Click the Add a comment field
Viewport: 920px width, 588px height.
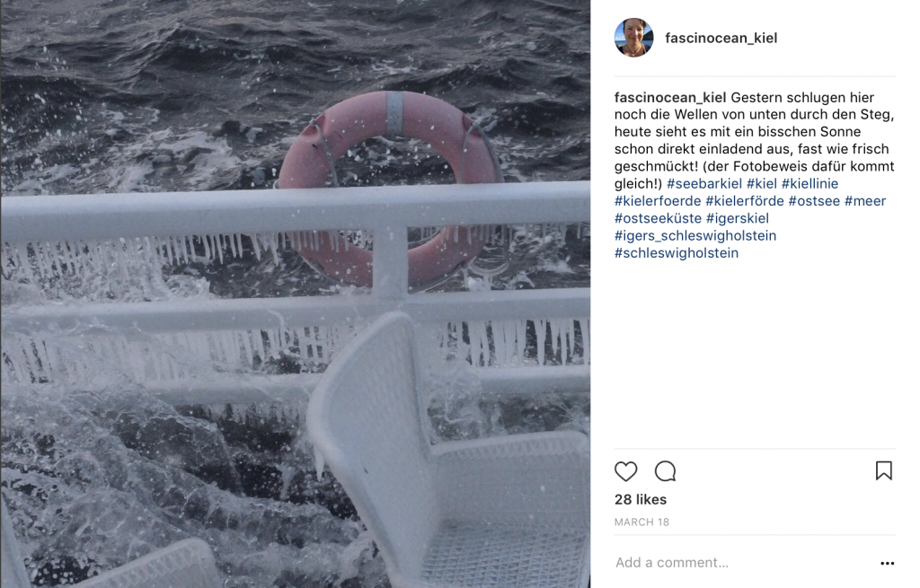click(743, 563)
